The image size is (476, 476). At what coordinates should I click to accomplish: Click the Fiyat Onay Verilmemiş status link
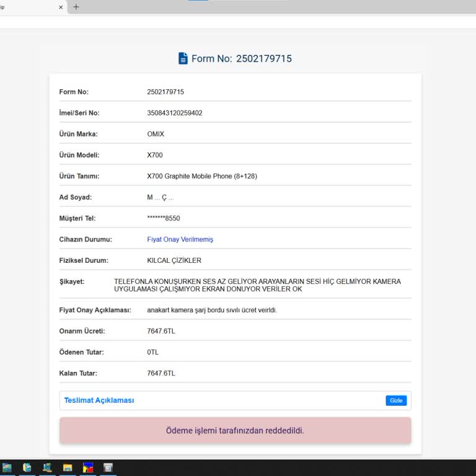[x=180, y=239]
